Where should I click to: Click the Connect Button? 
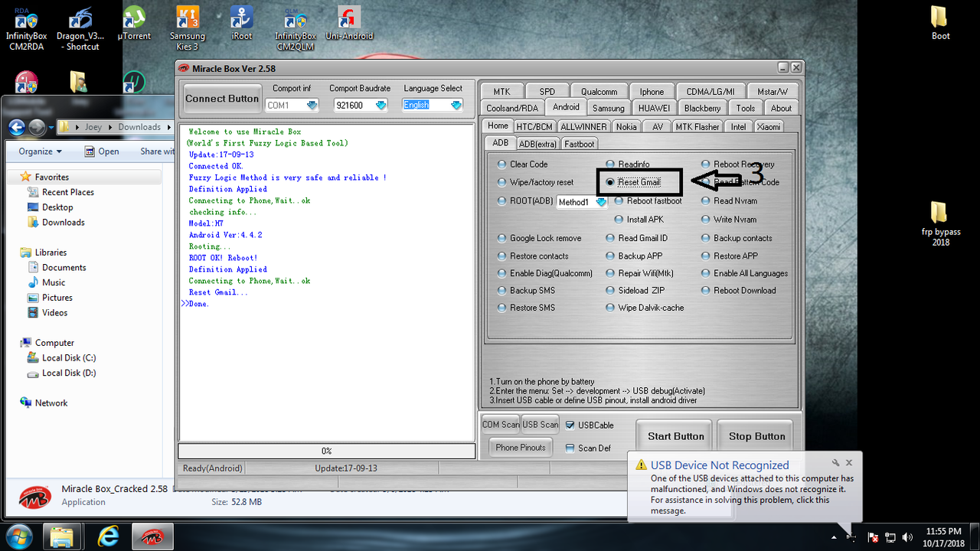(222, 98)
